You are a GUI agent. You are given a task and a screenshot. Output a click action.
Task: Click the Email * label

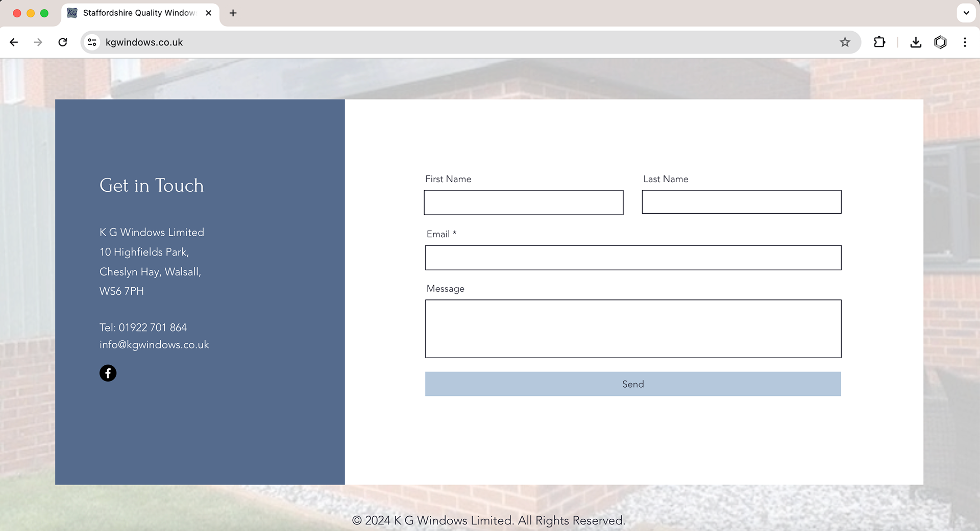point(442,234)
